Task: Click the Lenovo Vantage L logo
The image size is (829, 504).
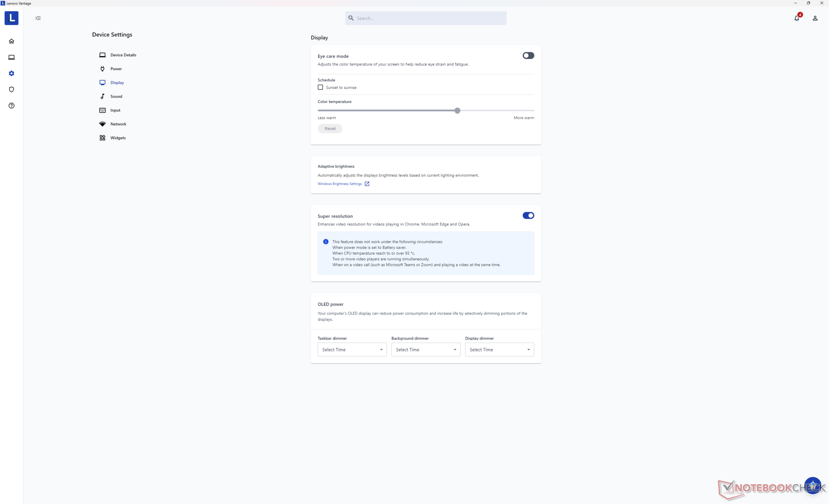Action: click(x=12, y=18)
